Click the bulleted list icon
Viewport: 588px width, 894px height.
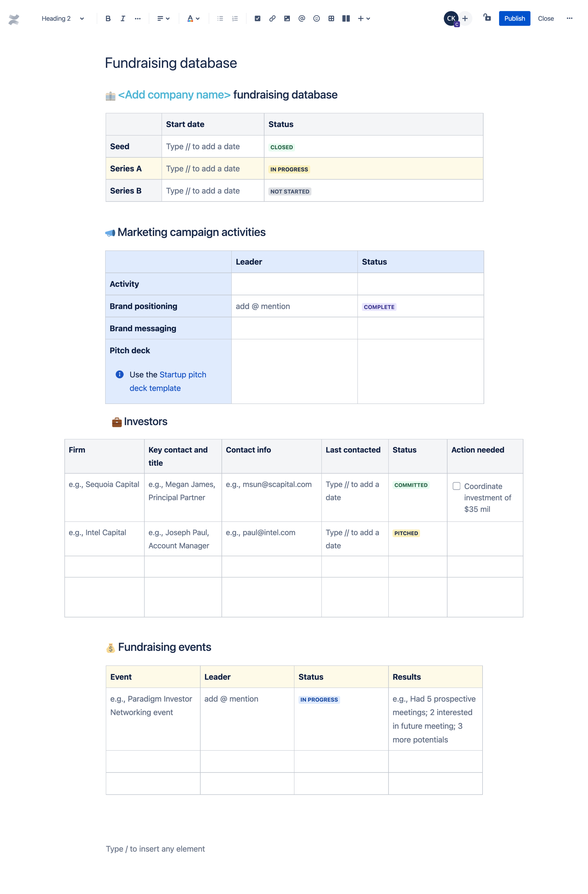click(x=220, y=18)
